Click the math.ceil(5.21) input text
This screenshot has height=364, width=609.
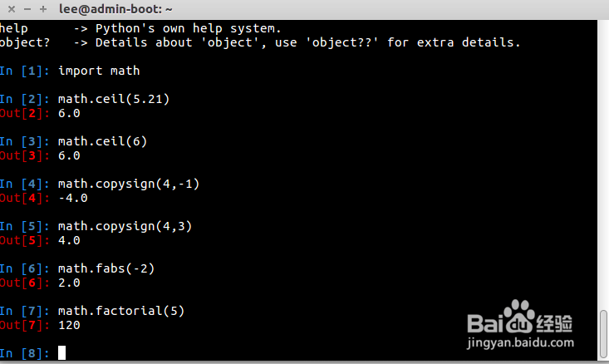tap(114, 99)
